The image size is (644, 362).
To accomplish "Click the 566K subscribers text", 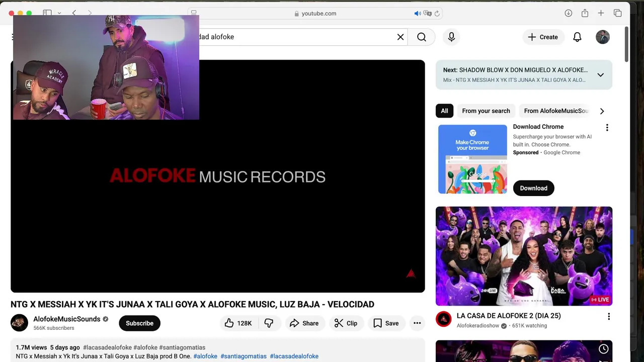I will click(x=54, y=328).
